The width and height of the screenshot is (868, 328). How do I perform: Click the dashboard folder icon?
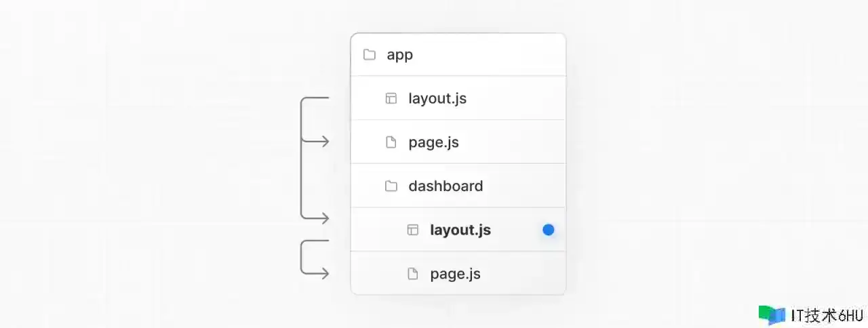point(391,186)
